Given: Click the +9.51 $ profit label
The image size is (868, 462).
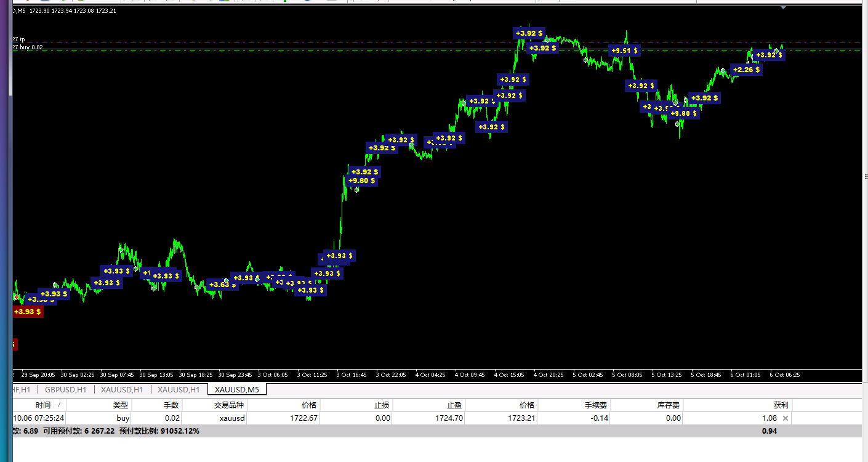Looking at the screenshot, I should point(625,51).
